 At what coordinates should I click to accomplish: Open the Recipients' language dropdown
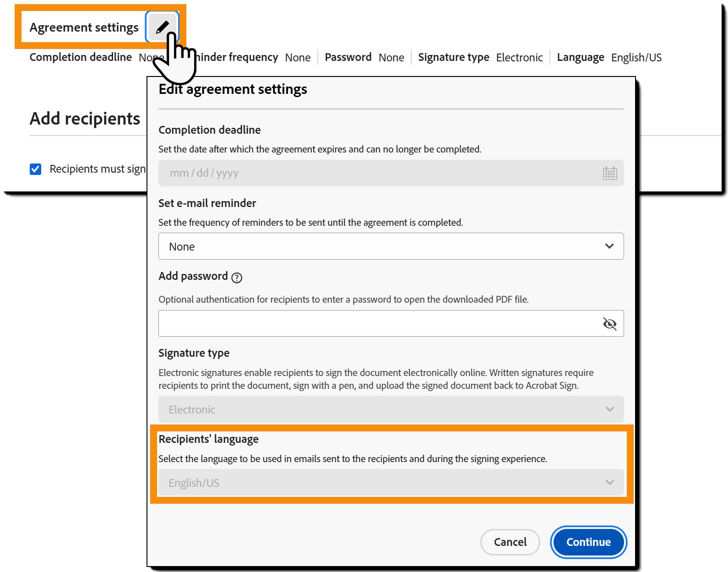coord(390,483)
